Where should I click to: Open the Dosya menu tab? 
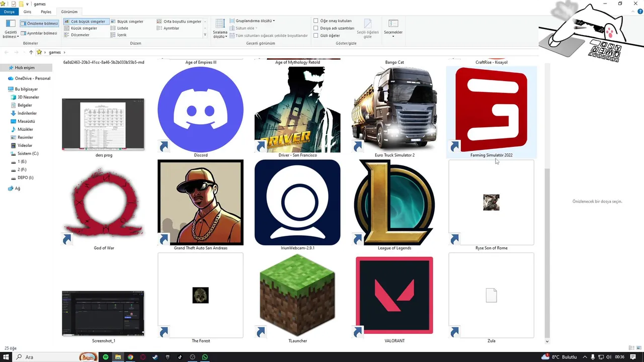(9, 12)
